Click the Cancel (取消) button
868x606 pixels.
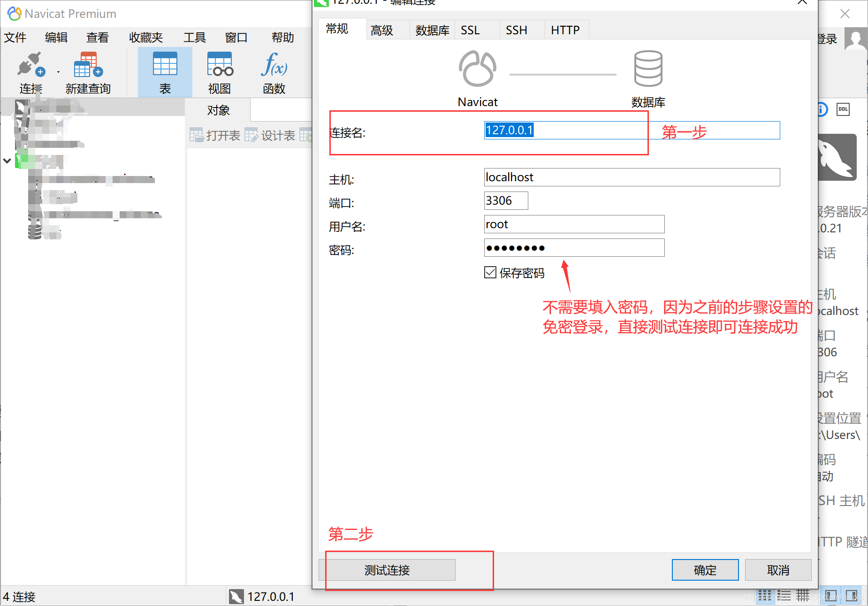(x=778, y=570)
